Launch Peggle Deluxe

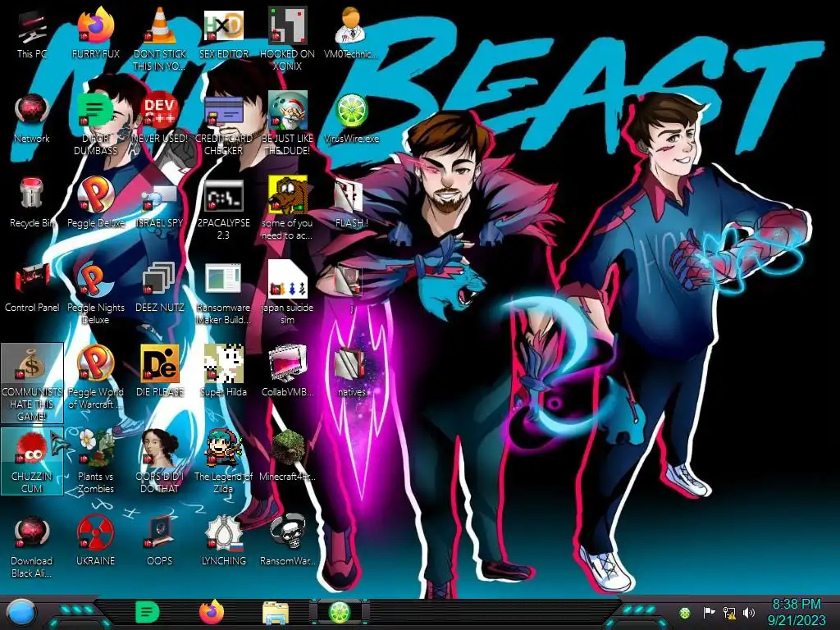coord(95,203)
